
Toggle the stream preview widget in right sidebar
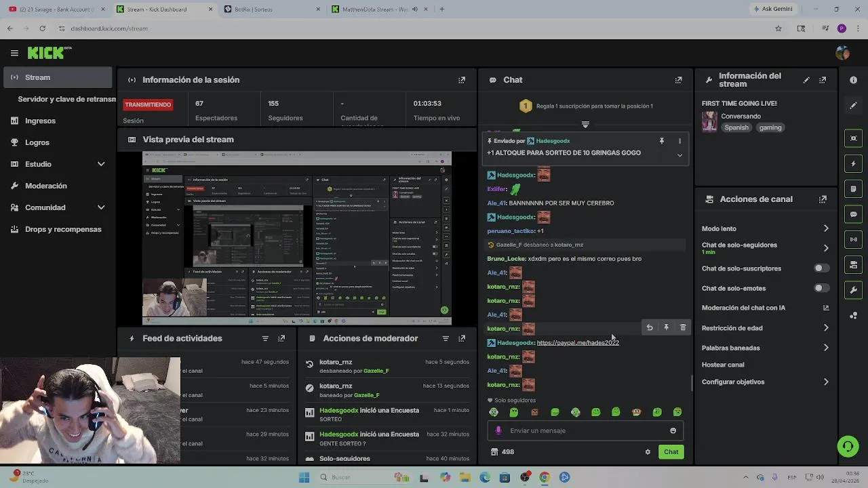(853, 138)
